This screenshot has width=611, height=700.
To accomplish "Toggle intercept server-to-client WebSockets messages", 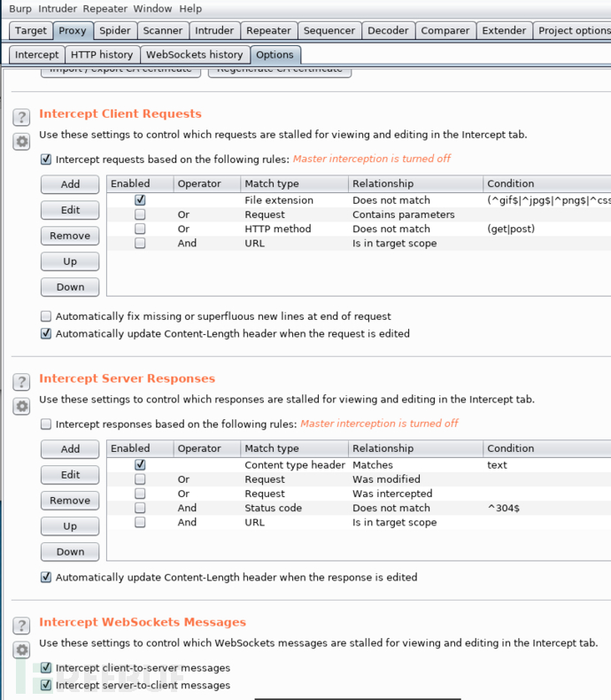I will [x=46, y=685].
